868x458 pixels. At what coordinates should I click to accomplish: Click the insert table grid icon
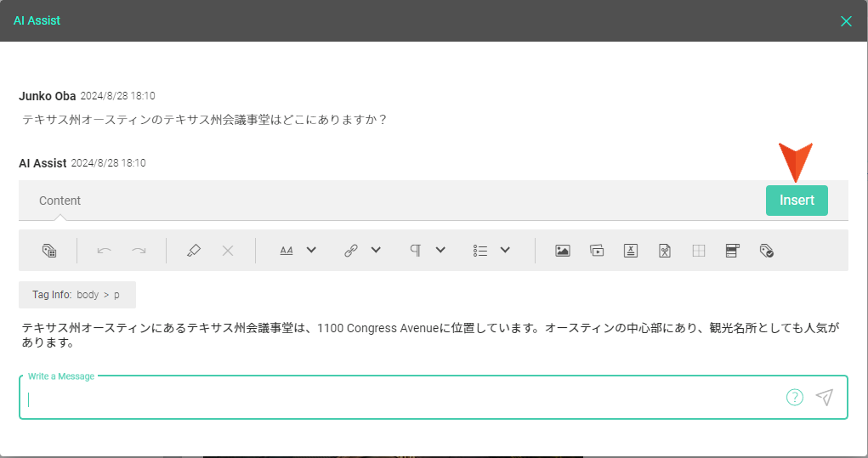point(699,251)
